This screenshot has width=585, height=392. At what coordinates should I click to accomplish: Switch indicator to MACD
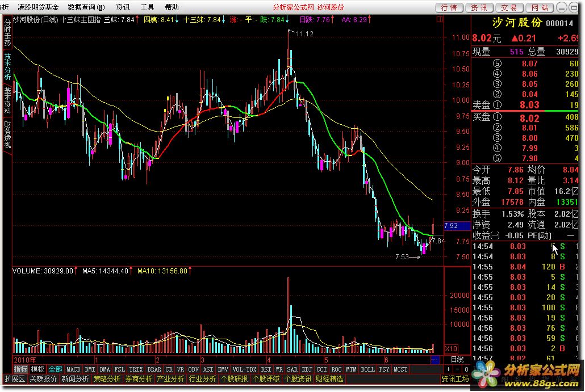coord(73,369)
